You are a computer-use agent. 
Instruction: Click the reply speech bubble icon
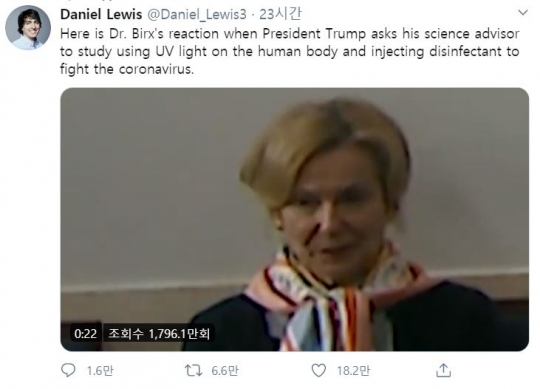coord(68,370)
